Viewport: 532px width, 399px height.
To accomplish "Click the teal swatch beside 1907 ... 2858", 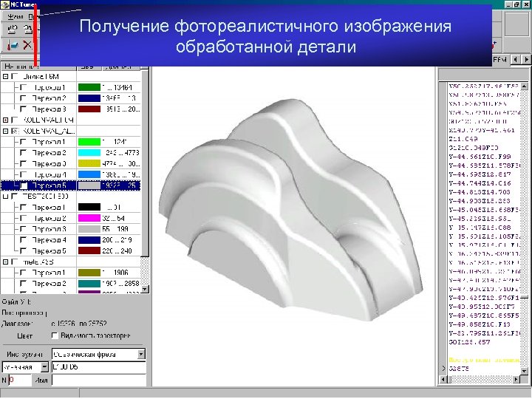I will 89,283.
